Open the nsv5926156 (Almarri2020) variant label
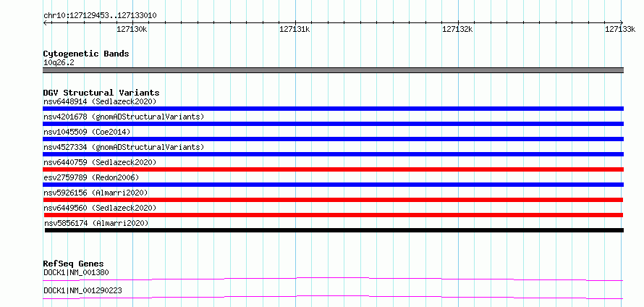Image resolution: width=644 pixels, height=307 pixels. pyautogui.click(x=96, y=193)
